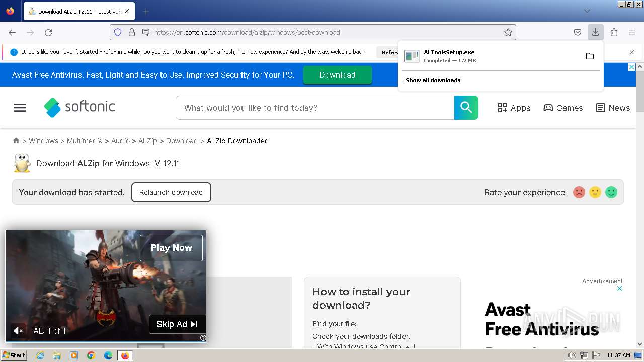Open Windows Media Player taskbar icon

(x=74, y=355)
